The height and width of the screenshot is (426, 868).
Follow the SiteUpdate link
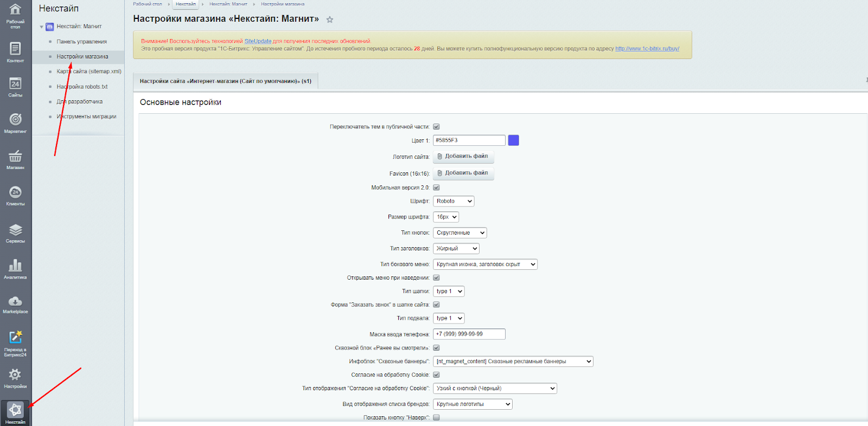click(258, 41)
